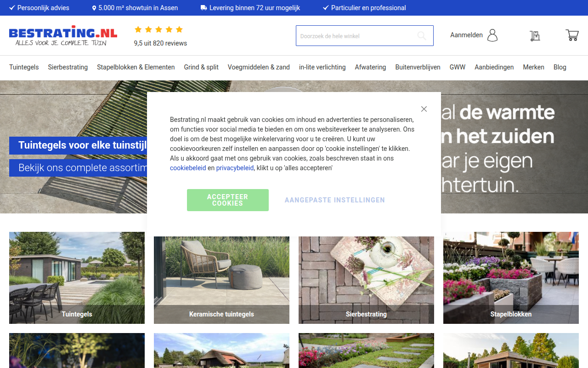The width and height of the screenshot is (588, 368).
Task: Open Voegmiddelen & zand menu
Action: click(259, 67)
